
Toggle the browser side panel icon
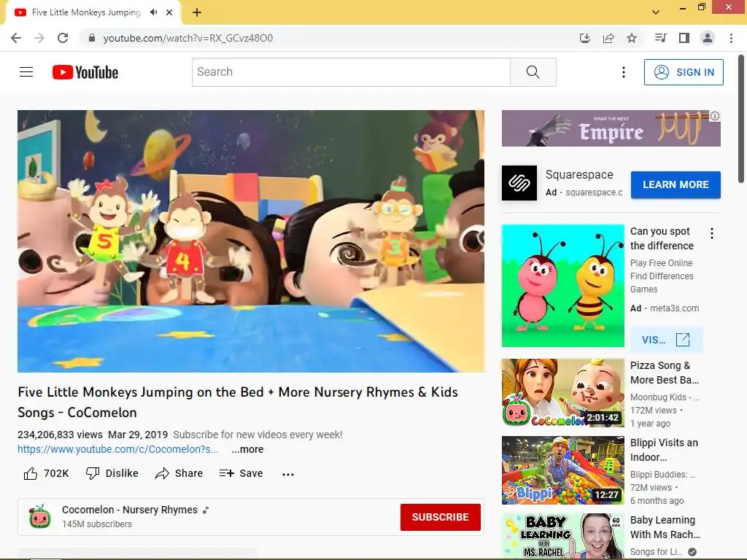click(x=684, y=38)
